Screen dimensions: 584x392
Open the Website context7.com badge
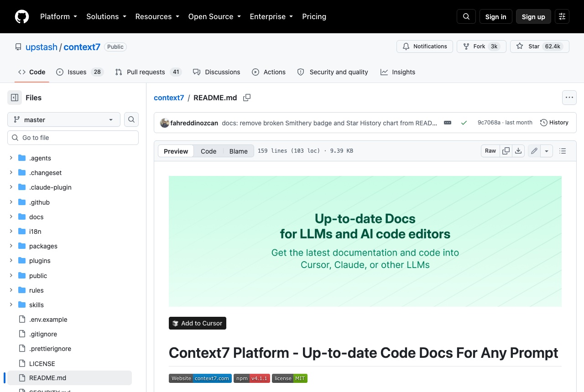pyautogui.click(x=200, y=378)
